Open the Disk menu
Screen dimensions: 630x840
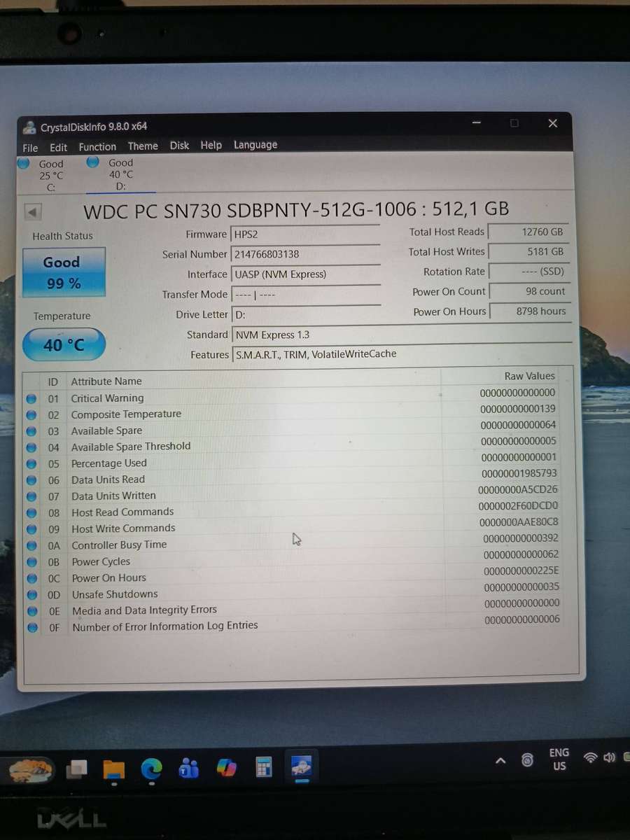[179, 145]
